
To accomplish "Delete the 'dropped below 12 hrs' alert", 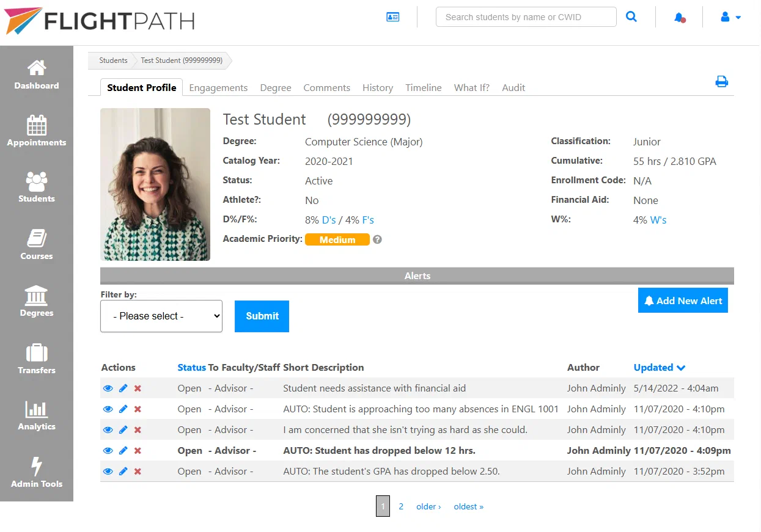I will tap(138, 451).
